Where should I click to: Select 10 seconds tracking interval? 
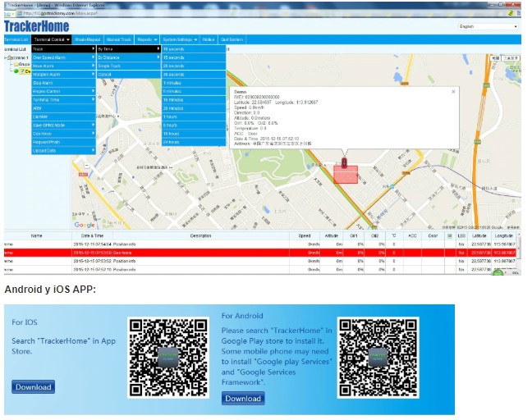(x=194, y=49)
